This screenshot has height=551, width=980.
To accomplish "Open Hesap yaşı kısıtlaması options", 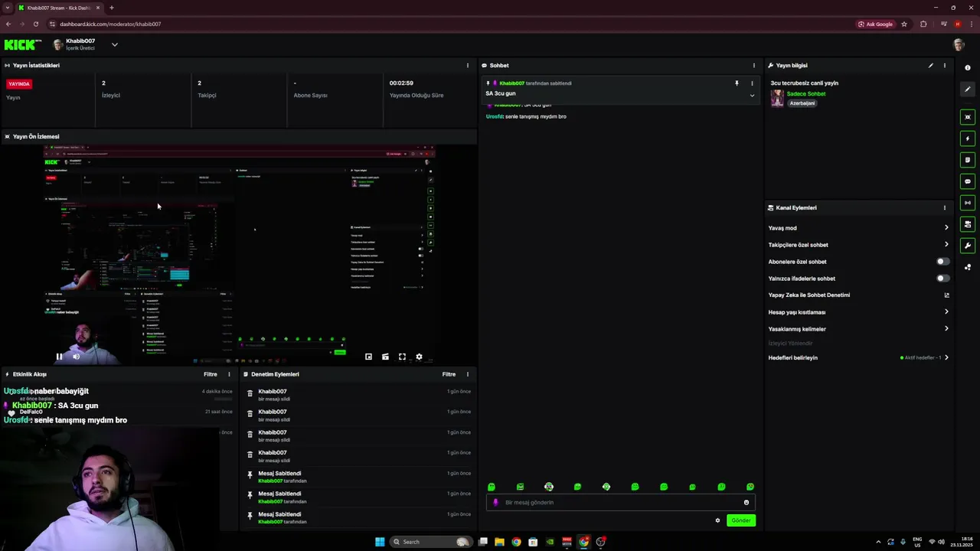I will click(858, 312).
